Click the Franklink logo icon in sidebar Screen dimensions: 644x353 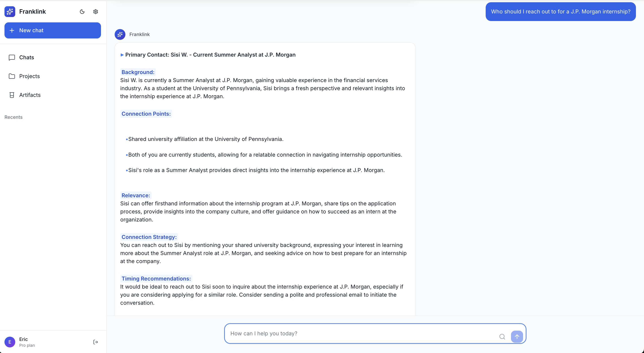tap(10, 11)
